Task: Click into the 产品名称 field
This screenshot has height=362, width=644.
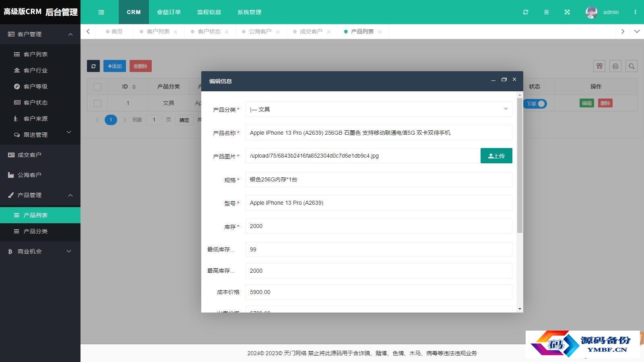Action: tap(379, 132)
